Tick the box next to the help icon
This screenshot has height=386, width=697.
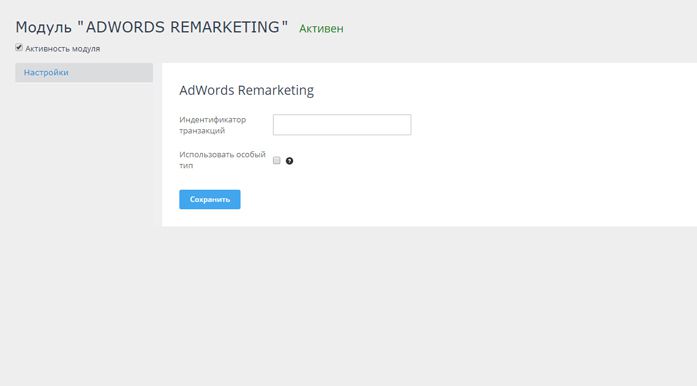(x=276, y=161)
